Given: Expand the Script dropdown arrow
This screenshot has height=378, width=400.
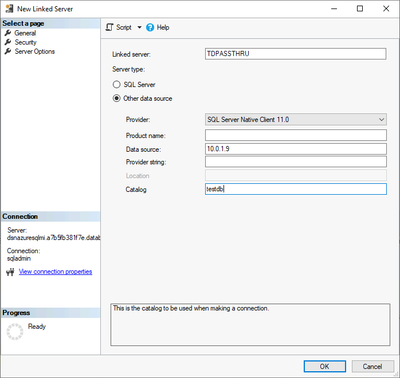Looking at the screenshot, I should (139, 27).
